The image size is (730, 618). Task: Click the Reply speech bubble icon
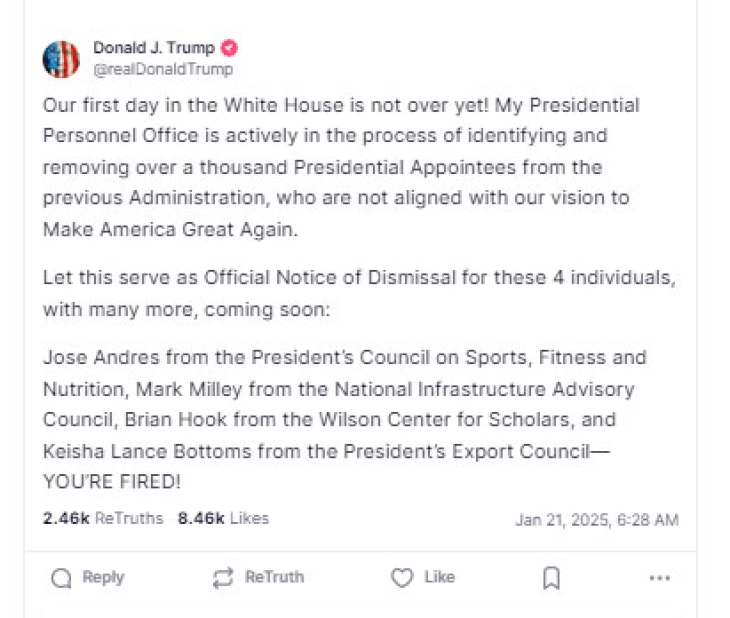[61, 578]
